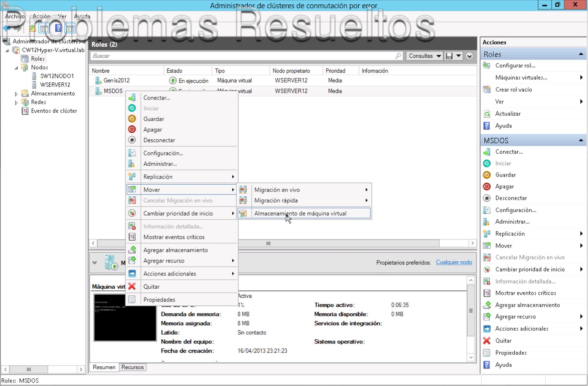This screenshot has width=588, height=386.
Task: Select Roles item in tree
Action: [x=38, y=59]
